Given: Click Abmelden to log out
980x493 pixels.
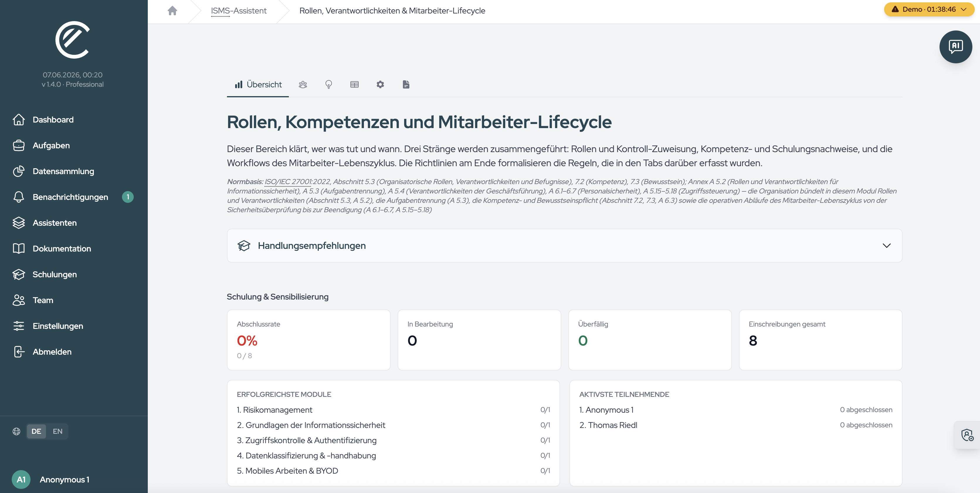Looking at the screenshot, I should point(52,352).
